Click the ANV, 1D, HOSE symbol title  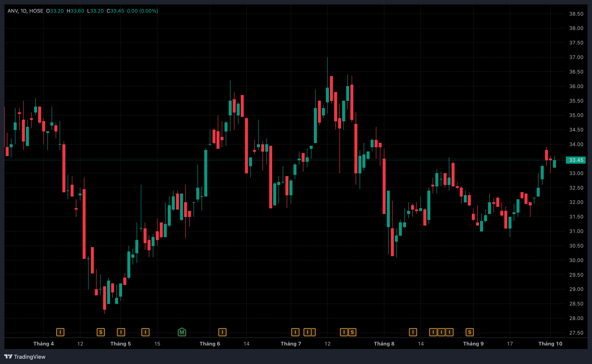[25, 11]
